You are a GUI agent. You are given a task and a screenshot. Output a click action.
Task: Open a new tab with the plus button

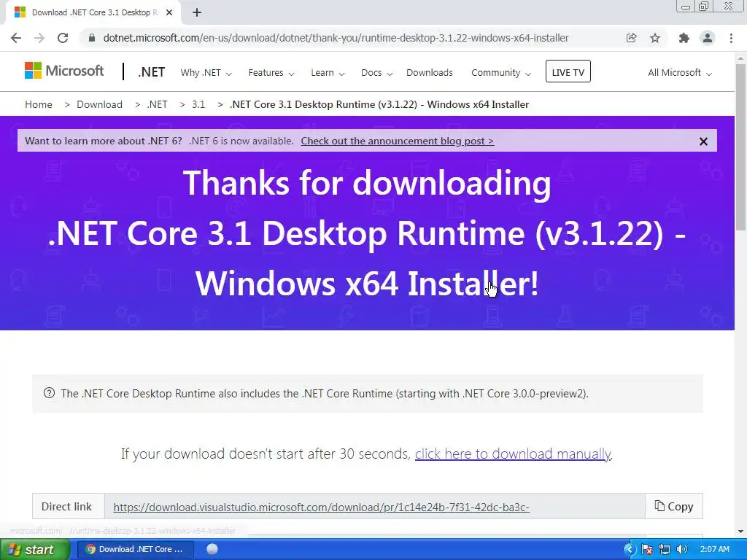[197, 13]
